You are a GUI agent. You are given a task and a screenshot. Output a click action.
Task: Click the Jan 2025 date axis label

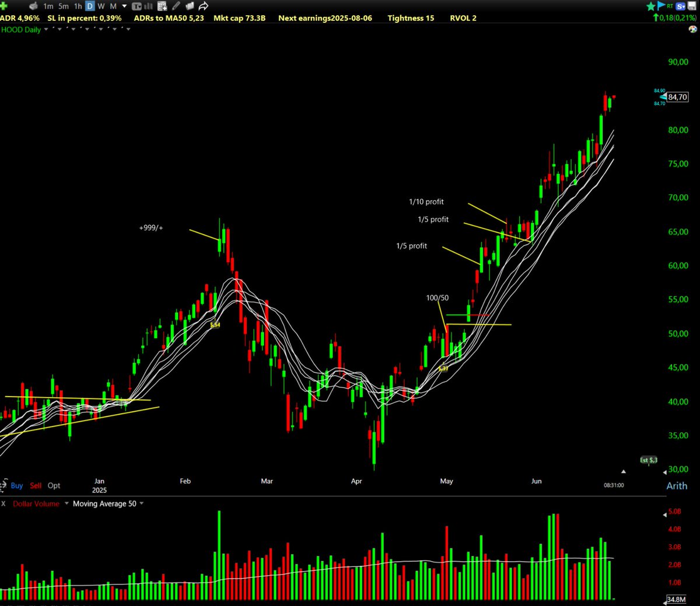click(99, 486)
